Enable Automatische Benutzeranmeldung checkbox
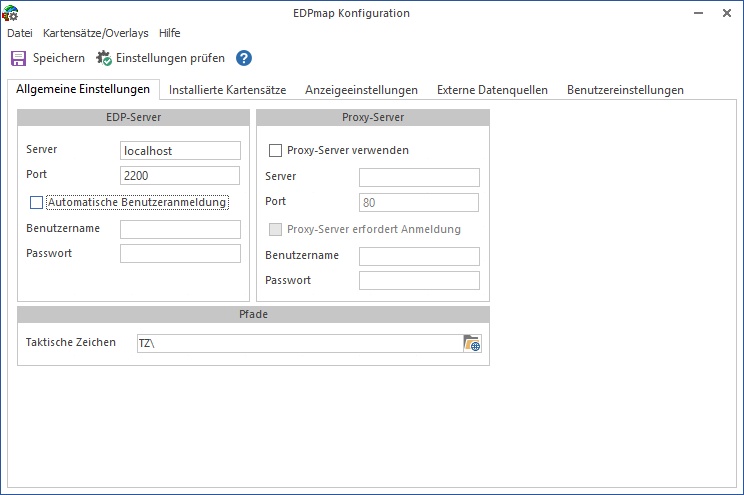 coord(37,202)
